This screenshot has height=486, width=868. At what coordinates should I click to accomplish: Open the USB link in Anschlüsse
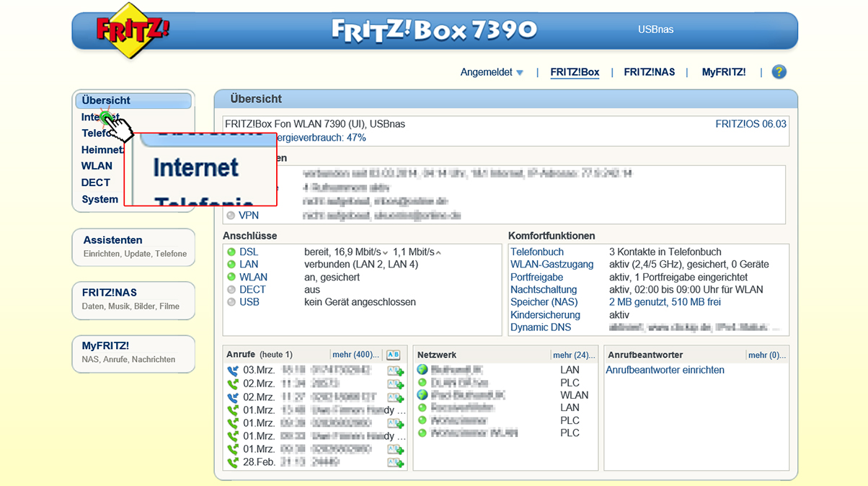[x=249, y=302]
